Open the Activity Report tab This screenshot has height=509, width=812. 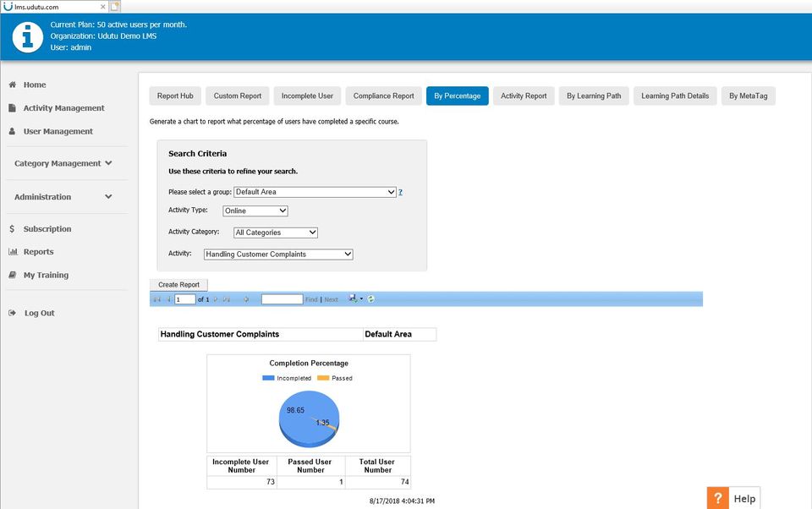pos(524,96)
